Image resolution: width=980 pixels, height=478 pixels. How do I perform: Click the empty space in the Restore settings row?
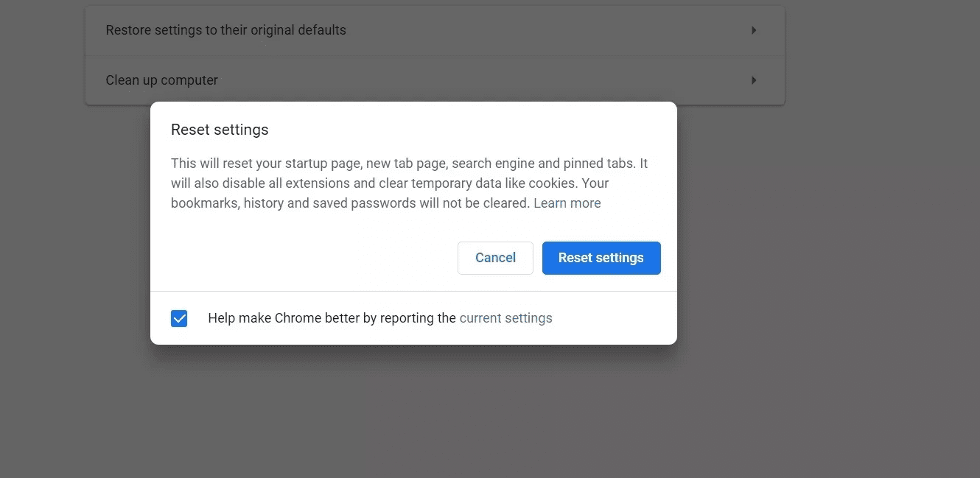coord(545,30)
